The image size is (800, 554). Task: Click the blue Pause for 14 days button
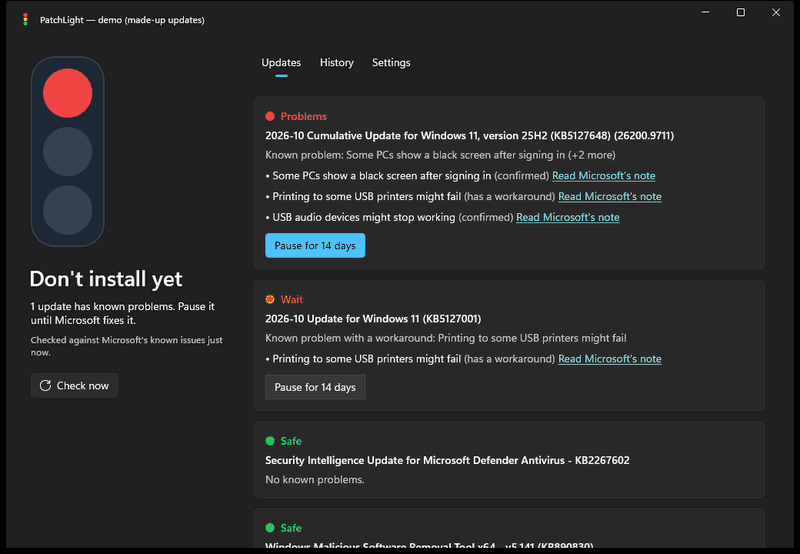[x=315, y=245]
